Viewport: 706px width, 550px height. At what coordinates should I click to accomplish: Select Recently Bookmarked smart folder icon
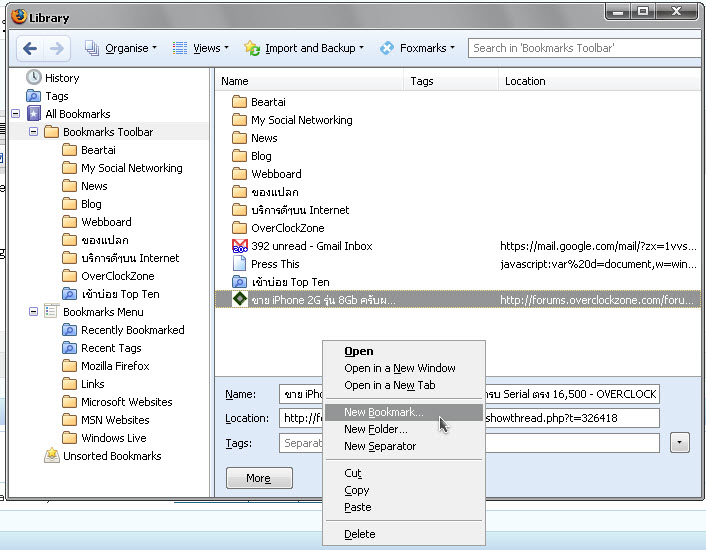[69, 330]
